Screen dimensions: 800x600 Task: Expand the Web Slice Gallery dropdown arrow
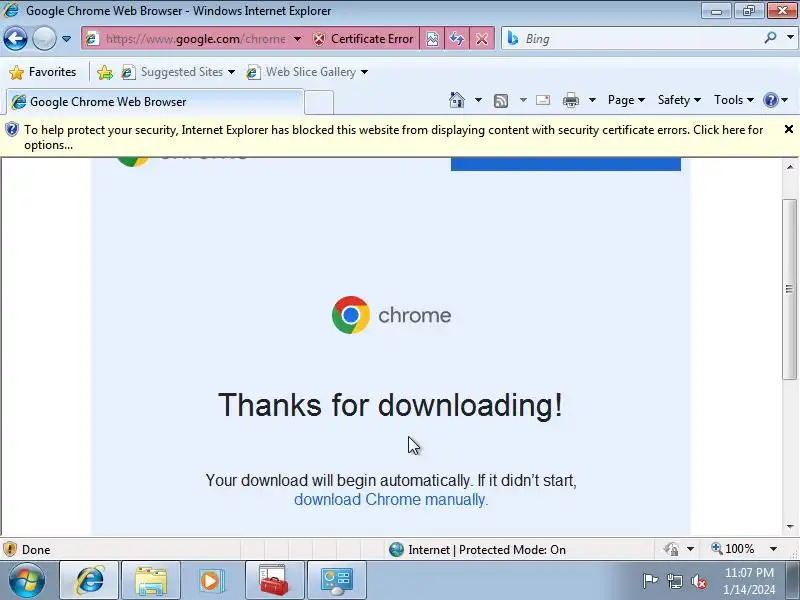364,72
